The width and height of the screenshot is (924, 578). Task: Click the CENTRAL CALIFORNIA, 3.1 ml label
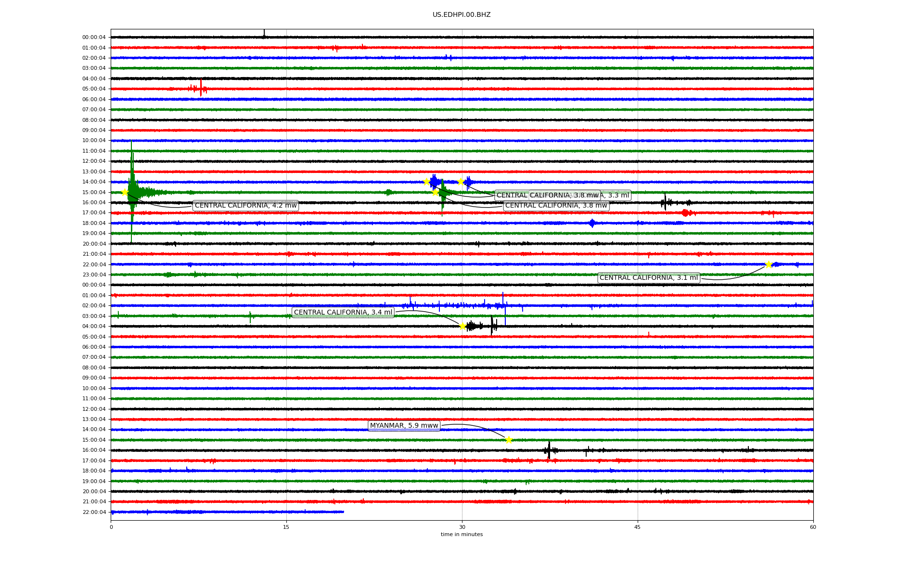(x=648, y=278)
